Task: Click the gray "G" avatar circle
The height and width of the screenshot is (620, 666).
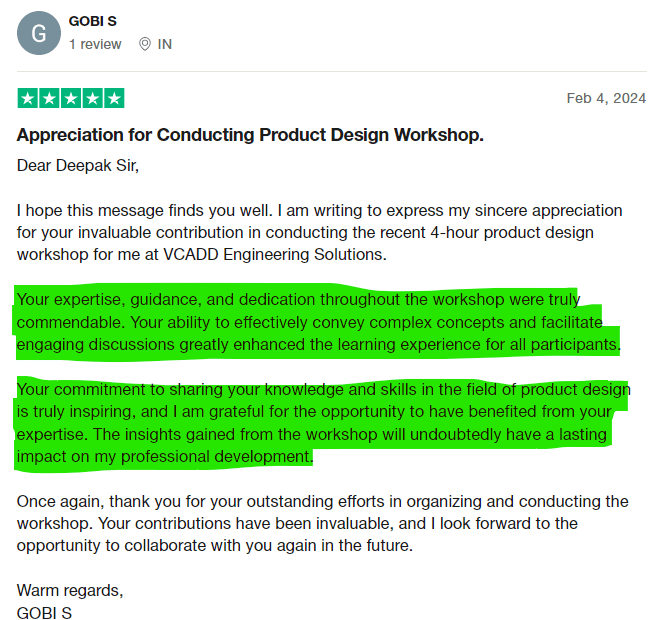Action: click(39, 33)
